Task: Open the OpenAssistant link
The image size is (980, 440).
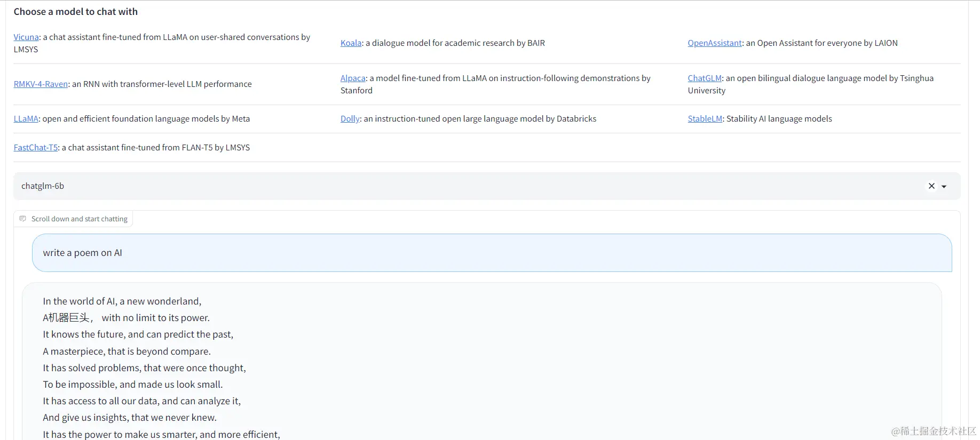Action: point(715,43)
